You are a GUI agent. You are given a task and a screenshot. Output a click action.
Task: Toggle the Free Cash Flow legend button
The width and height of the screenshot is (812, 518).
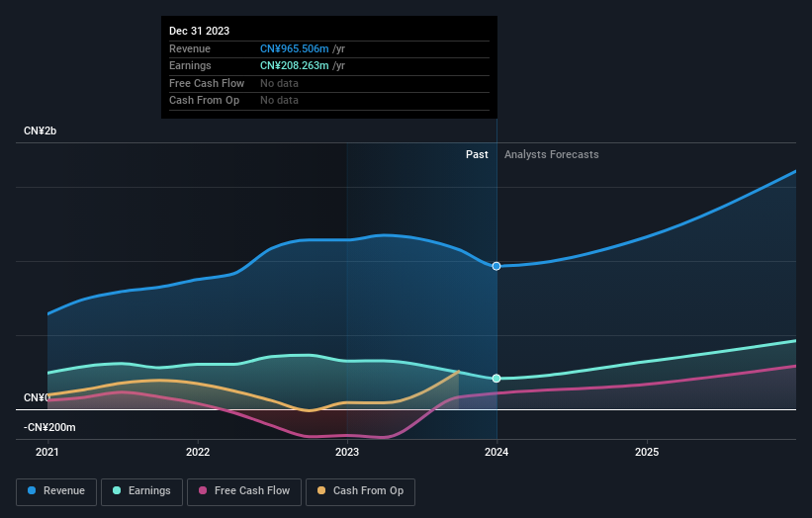point(244,491)
